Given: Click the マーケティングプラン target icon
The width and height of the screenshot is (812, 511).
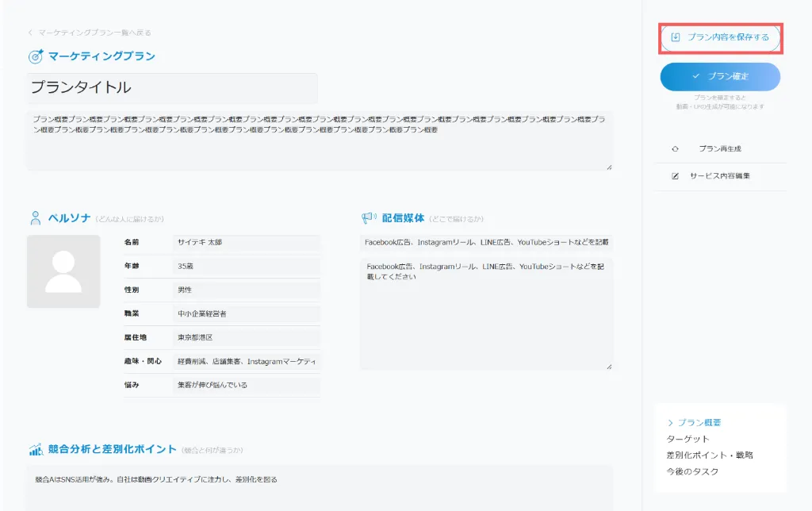Looking at the screenshot, I should [x=36, y=56].
